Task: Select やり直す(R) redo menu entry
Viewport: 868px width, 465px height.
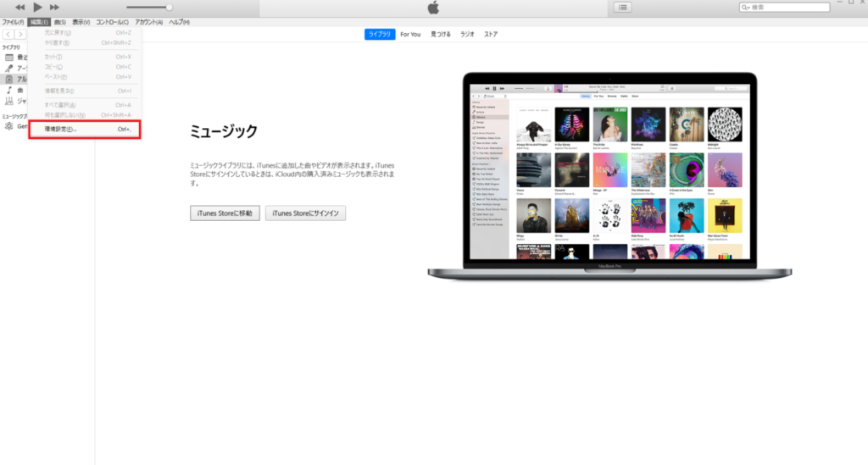Action: 85,42
